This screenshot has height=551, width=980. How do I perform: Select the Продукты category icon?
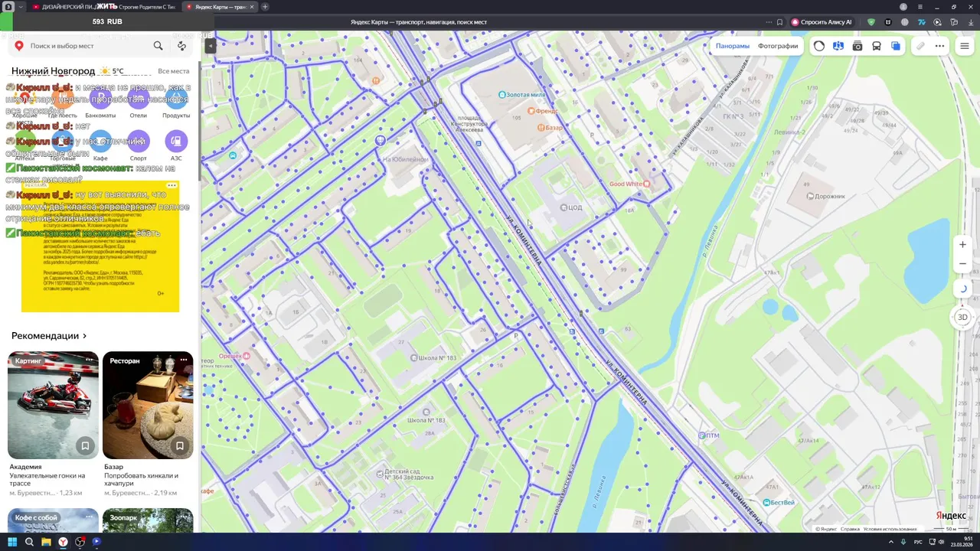pos(176,99)
